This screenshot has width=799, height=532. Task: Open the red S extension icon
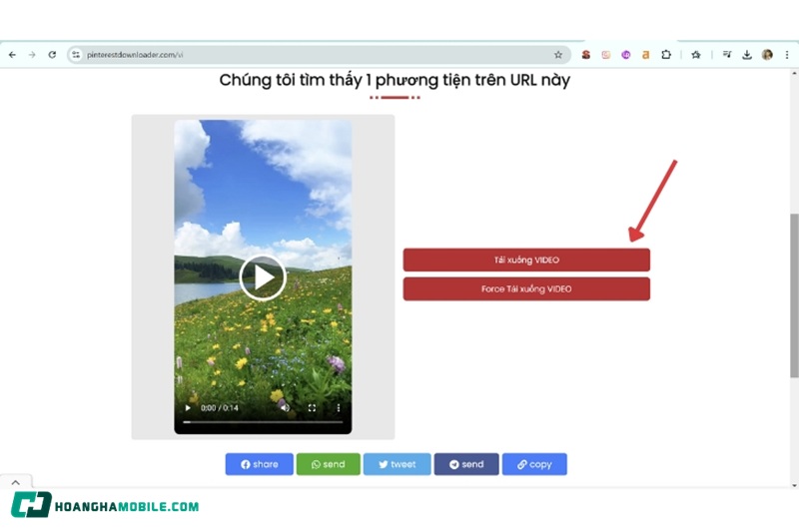tap(586, 55)
